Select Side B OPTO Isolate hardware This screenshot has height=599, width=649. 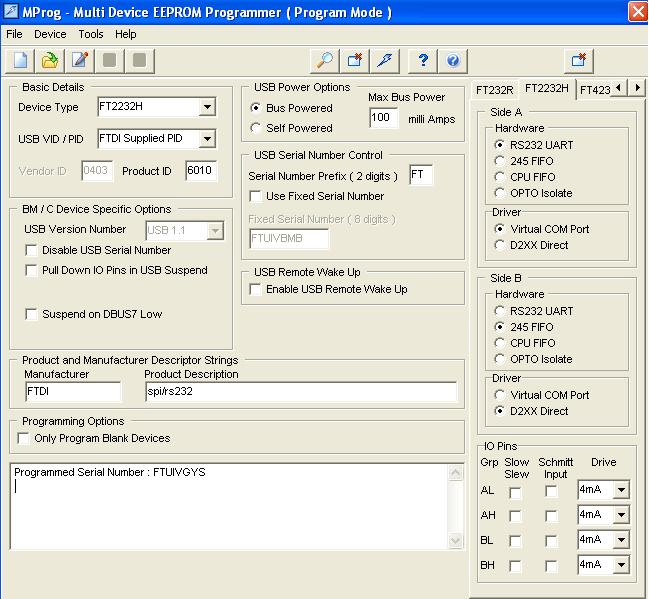(500, 359)
